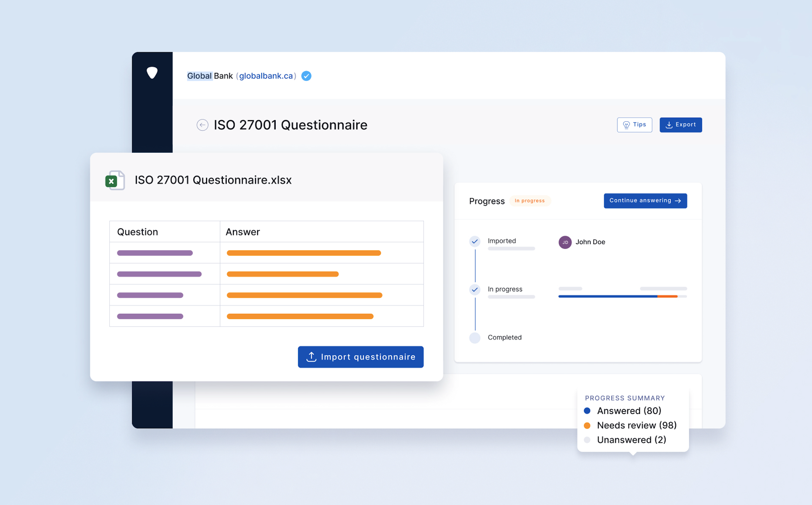The width and height of the screenshot is (812, 505).
Task: Click 'Needs review (98)' in progress summary
Action: pos(637,426)
